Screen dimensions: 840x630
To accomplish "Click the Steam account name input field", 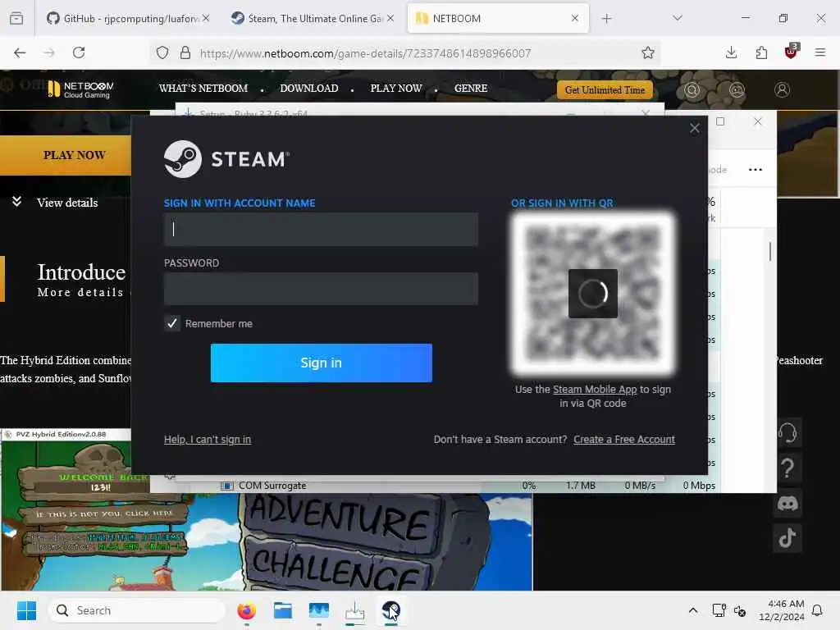I will 321,230.
